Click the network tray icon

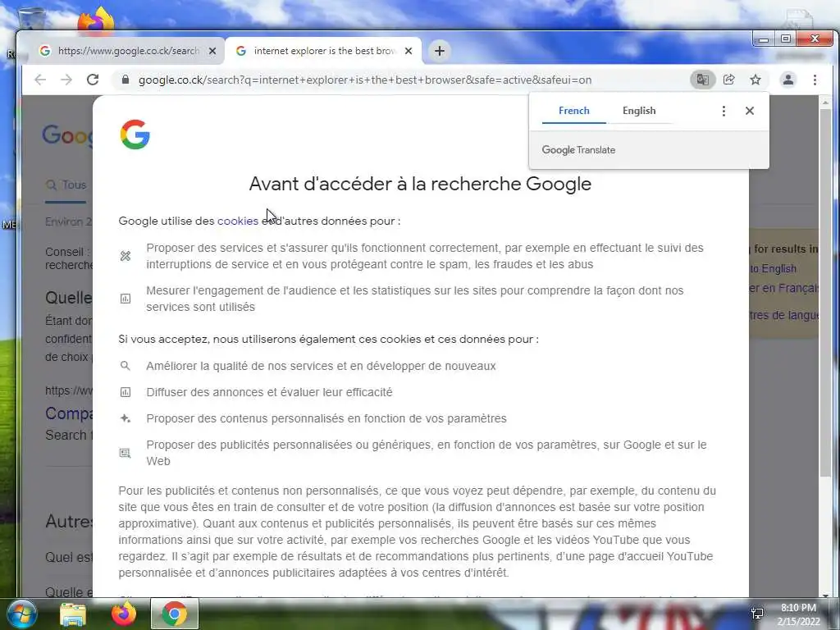pyautogui.click(x=757, y=614)
